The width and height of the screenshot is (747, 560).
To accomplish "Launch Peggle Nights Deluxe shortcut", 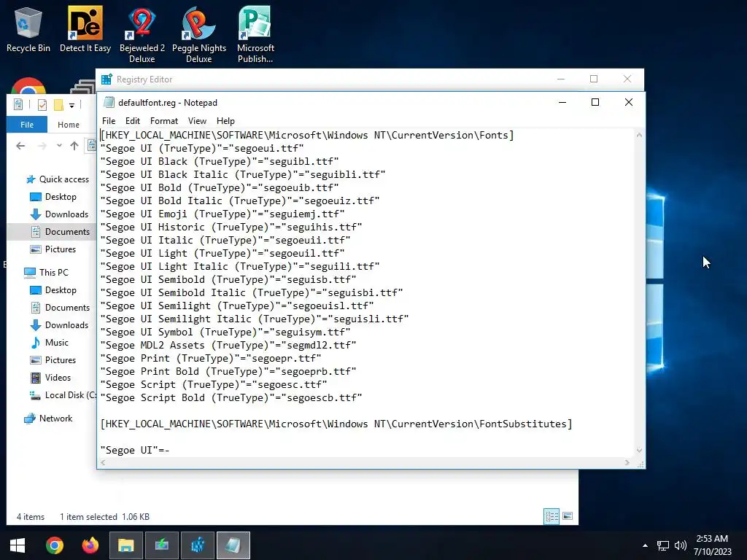I will (198, 35).
